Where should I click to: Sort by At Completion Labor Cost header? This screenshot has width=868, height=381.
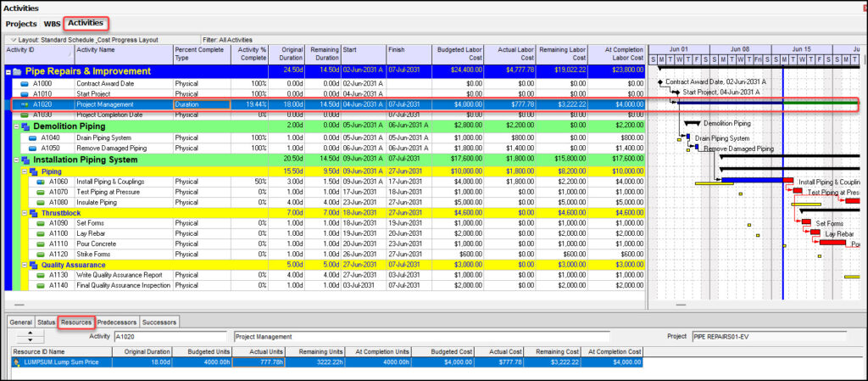tap(617, 54)
